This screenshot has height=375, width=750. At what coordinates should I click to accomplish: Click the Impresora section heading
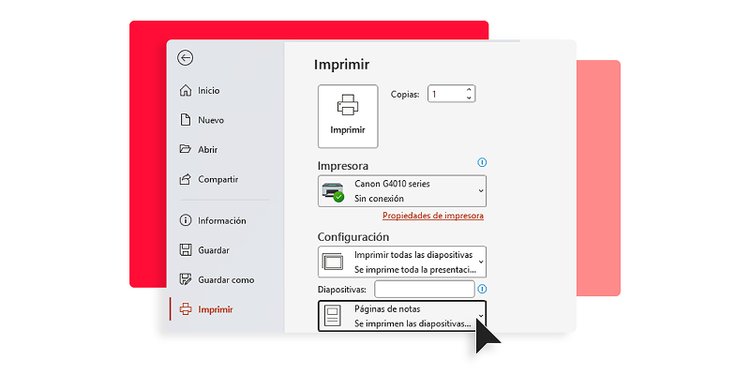coord(343,166)
